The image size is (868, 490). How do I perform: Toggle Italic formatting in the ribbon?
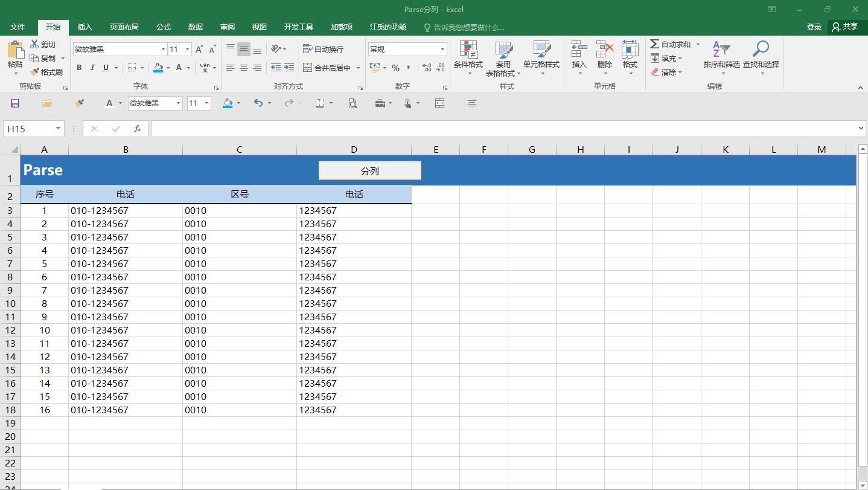pyautogui.click(x=92, y=68)
